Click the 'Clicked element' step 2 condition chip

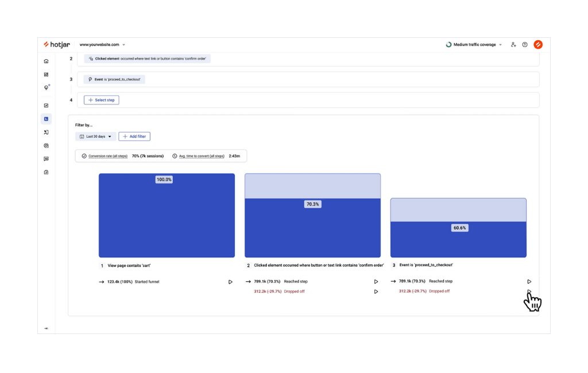tap(148, 59)
